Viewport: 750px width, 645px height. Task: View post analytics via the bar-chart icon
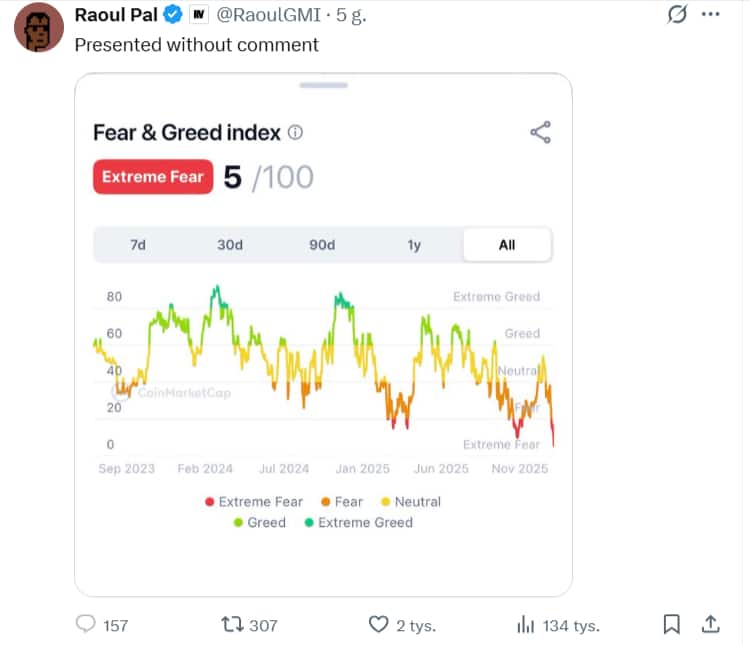point(526,624)
